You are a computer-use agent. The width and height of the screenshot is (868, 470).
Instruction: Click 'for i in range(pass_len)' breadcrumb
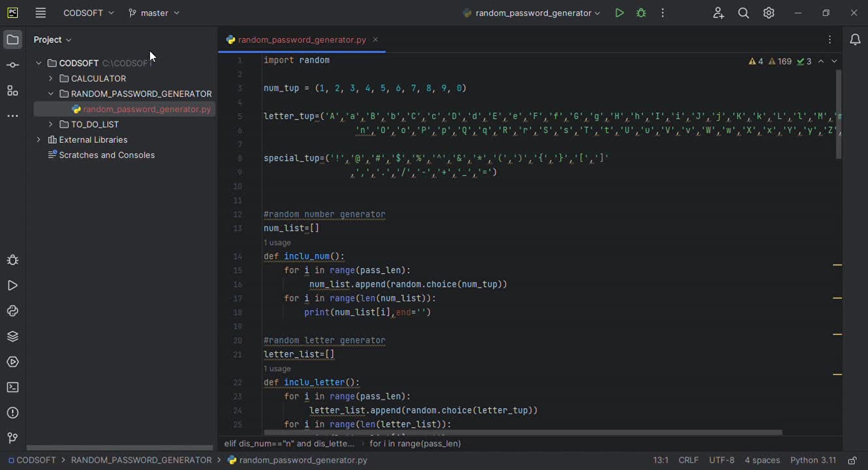coord(415,443)
